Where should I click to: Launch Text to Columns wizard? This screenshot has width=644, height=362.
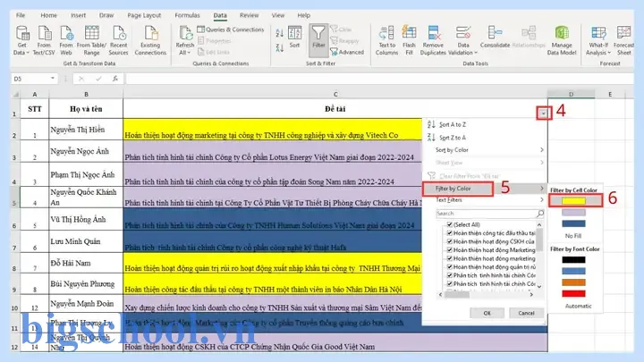point(387,40)
